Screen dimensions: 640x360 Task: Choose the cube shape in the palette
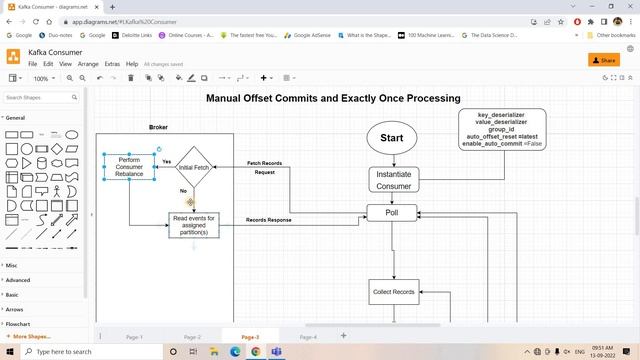(x=27, y=178)
